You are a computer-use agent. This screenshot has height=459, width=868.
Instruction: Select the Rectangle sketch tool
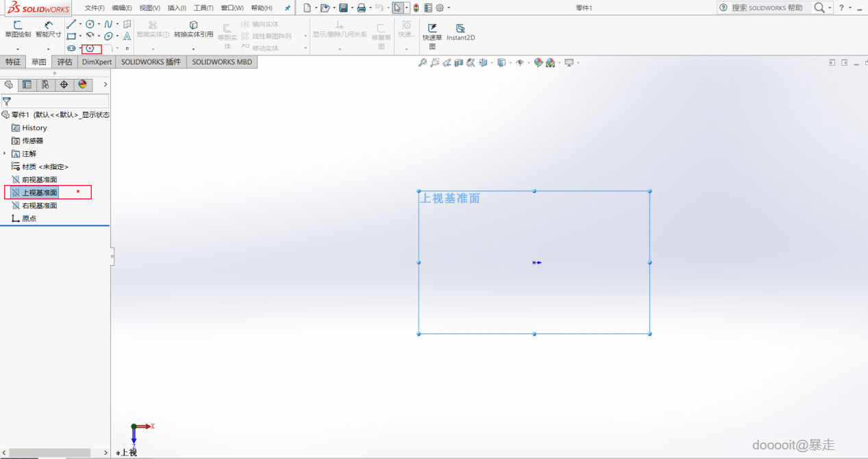(x=71, y=36)
